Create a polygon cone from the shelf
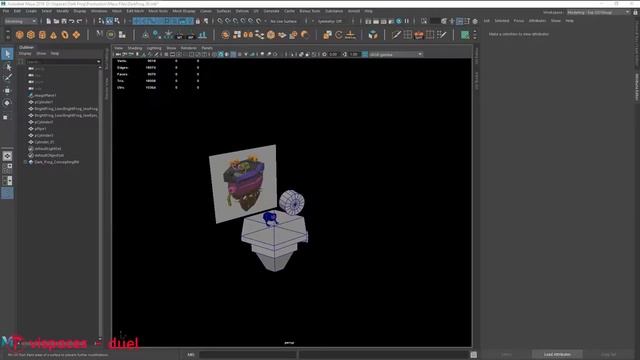This screenshot has height=360, width=640. click(x=53, y=35)
